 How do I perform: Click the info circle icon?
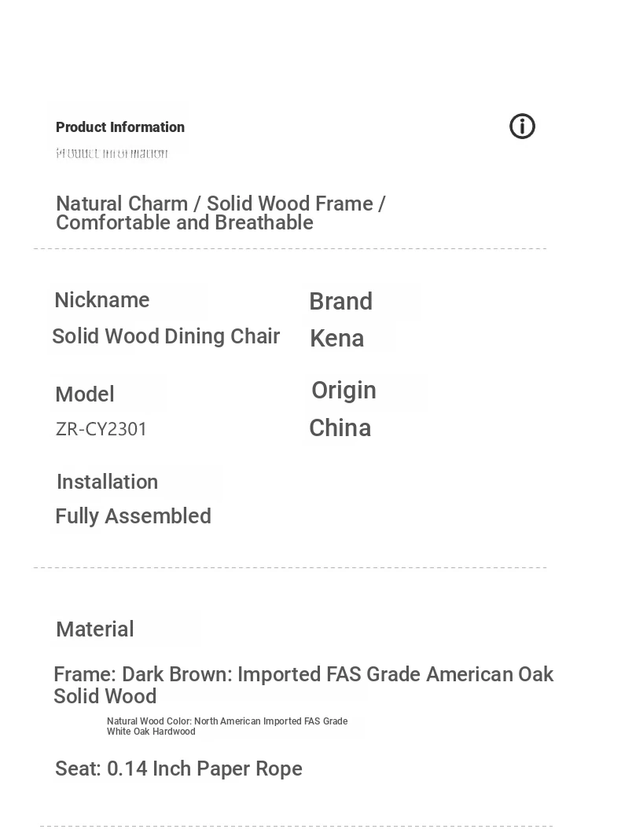pos(522,127)
